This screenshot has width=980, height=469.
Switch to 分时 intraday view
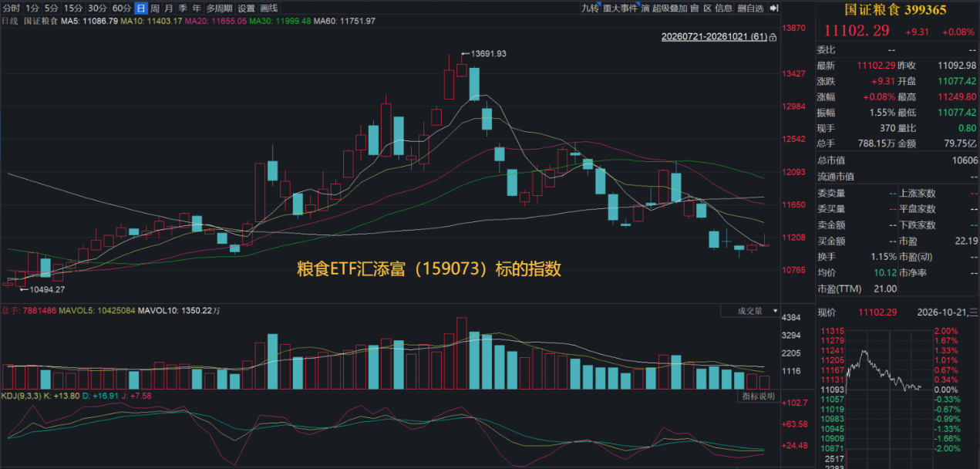(12, 8)
